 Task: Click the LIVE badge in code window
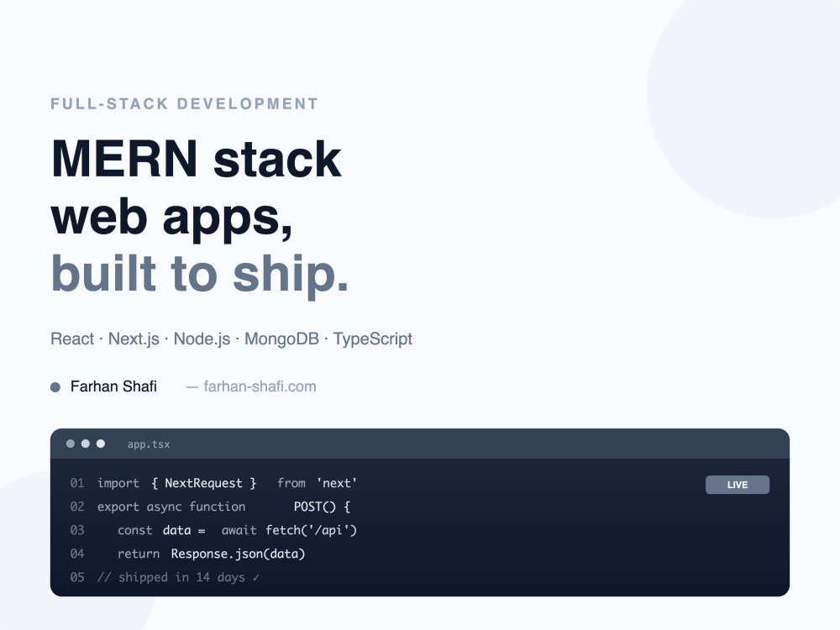738,485
